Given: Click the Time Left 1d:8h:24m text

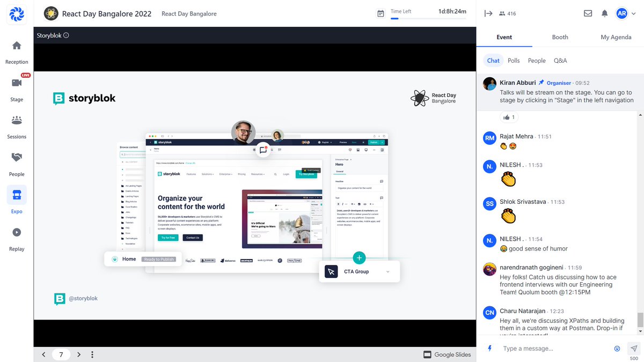Looking at the screenshot, I should pos(452,11).
